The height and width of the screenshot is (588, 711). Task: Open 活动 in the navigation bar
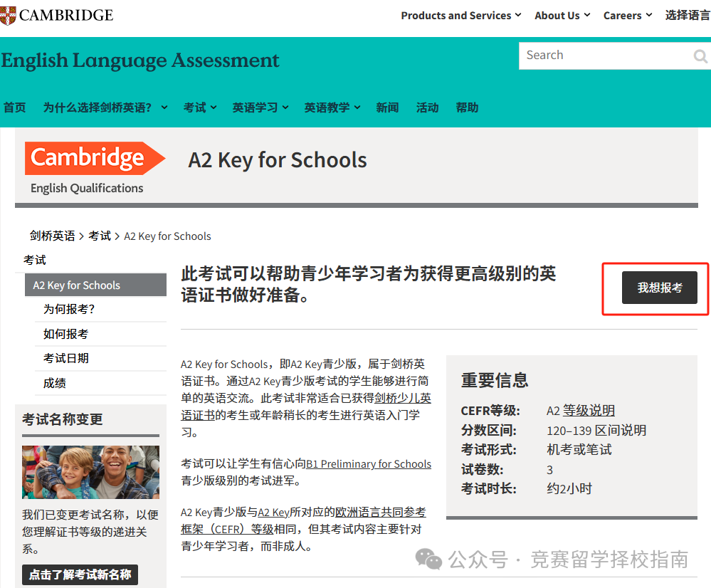click(427, 107)
